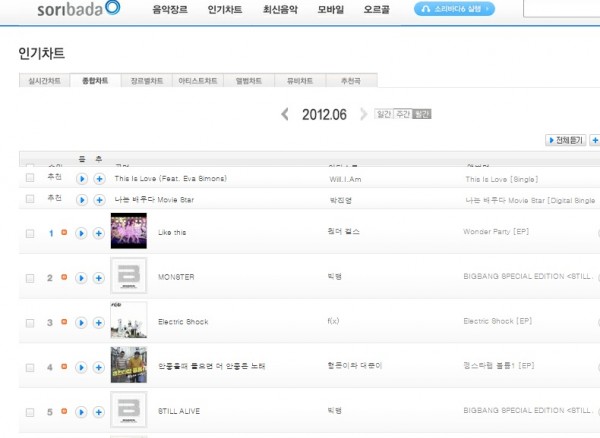Switch to 추천곡 tab
The image size is (600, 438).
tap(351, 81)
